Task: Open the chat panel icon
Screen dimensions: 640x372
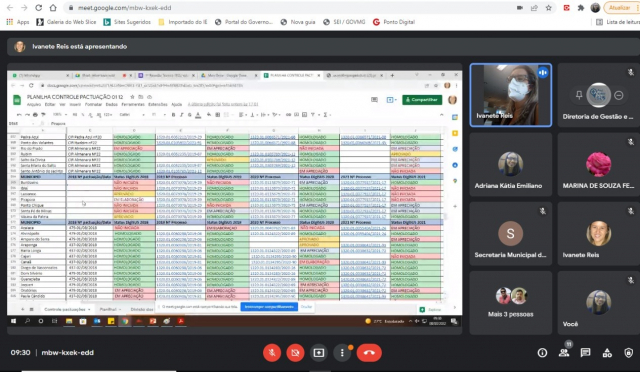Action: (585, 352)
